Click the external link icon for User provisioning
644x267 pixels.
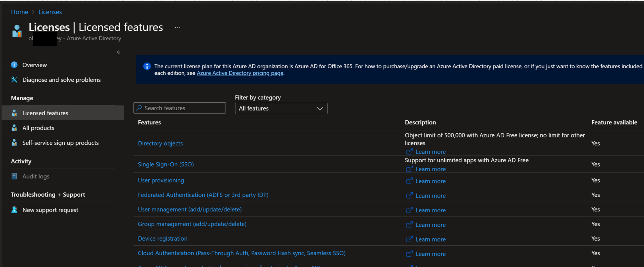point(409,181)
